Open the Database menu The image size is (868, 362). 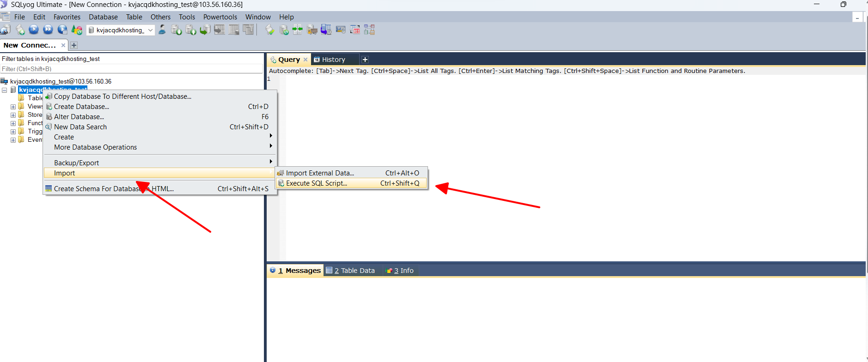tap(103, 17)
